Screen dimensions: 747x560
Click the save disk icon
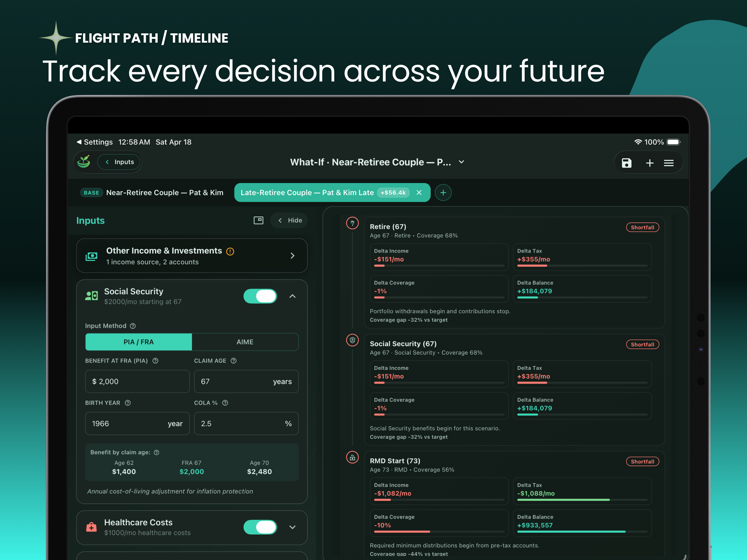(x=626, y=163)
